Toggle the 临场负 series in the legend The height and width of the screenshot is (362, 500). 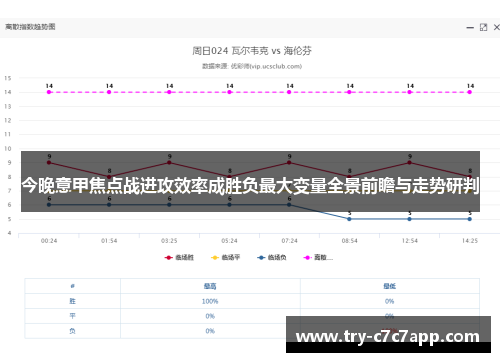coord(272,257)
